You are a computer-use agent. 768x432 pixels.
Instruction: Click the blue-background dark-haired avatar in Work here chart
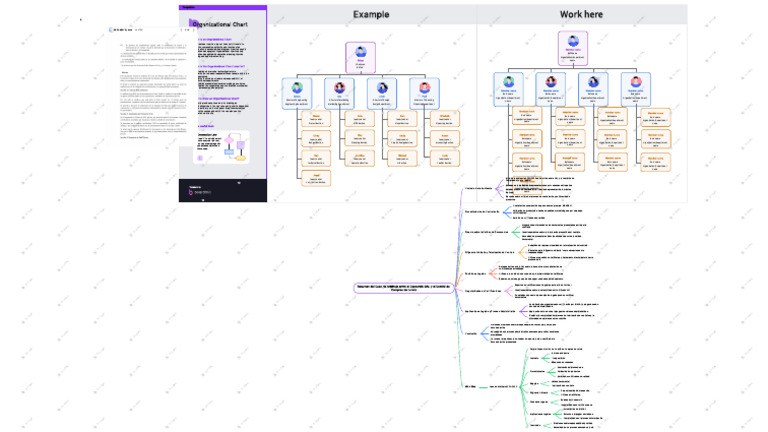(x=593, y=81)
